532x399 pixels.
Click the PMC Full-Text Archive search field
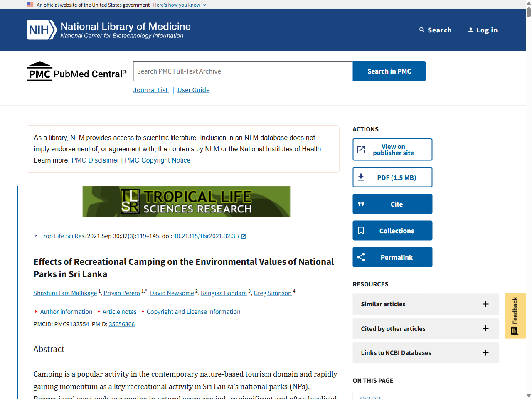pos(242,71)
